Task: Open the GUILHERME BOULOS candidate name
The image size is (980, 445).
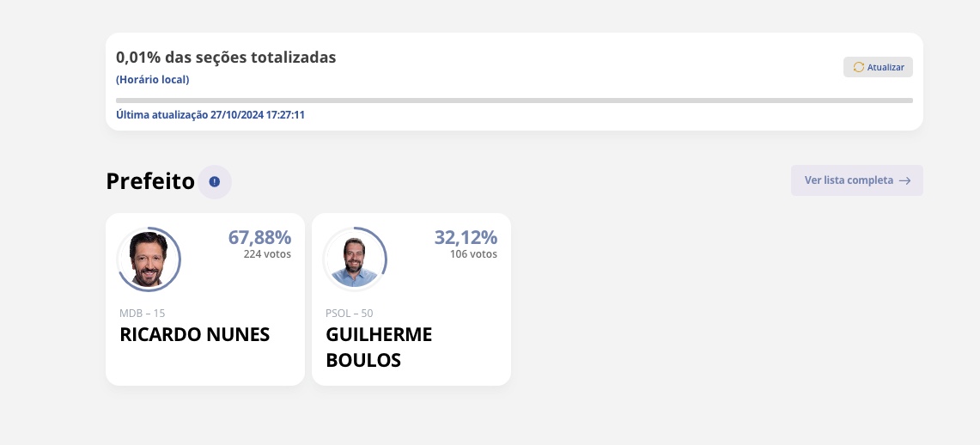Action: coord(379,346)
